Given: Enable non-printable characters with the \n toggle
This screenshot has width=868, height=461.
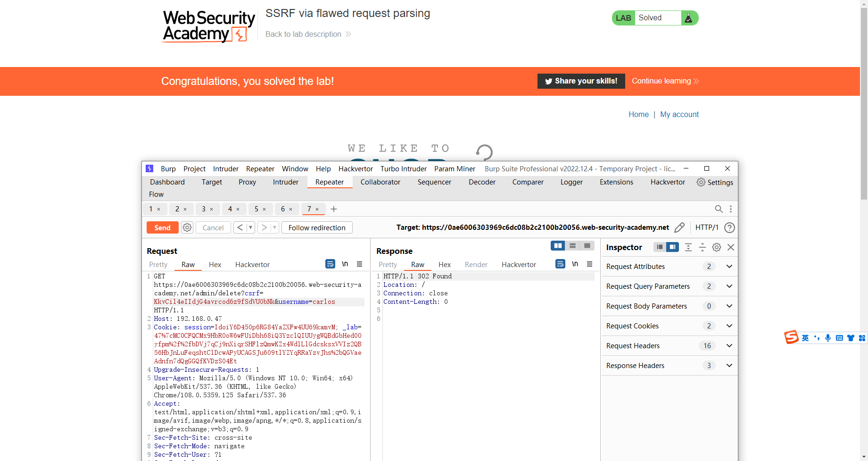Looking at the screenshot, I should coord(345,264).
